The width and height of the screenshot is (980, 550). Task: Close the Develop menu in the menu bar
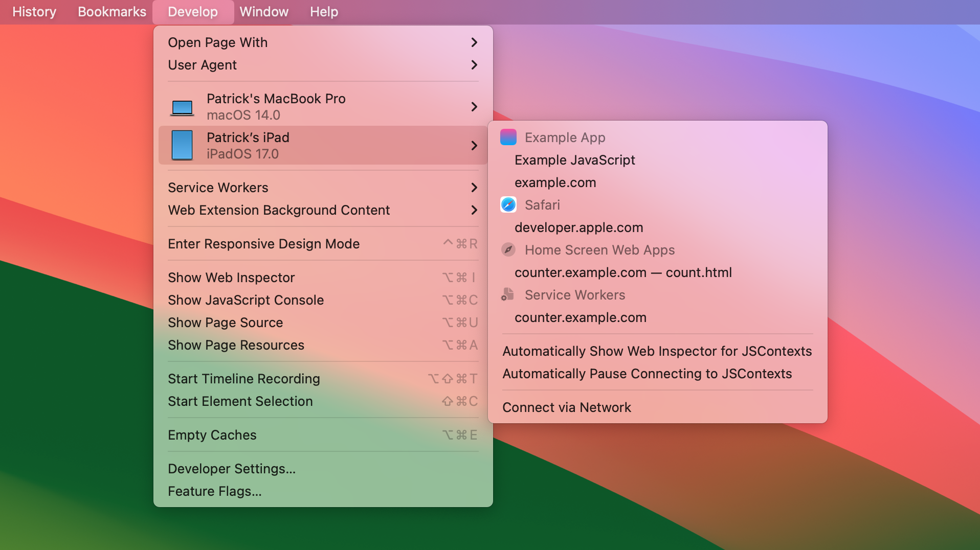(x=193, y=12)
